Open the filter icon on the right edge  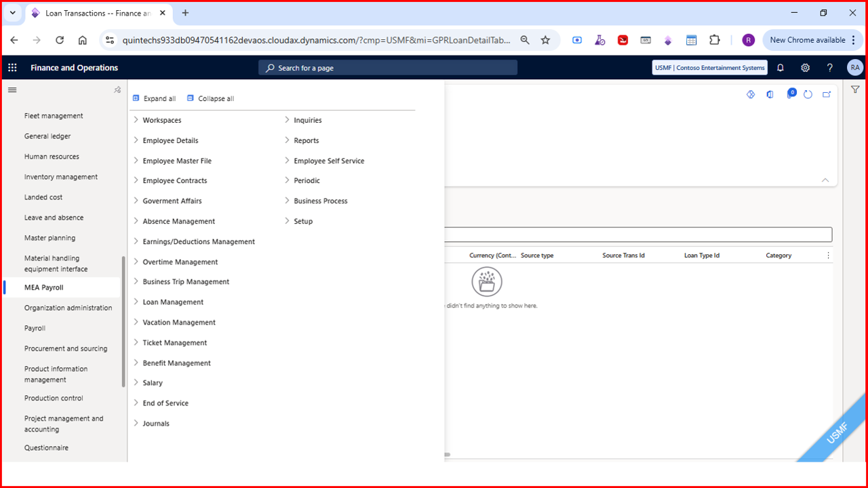point(855,89)
